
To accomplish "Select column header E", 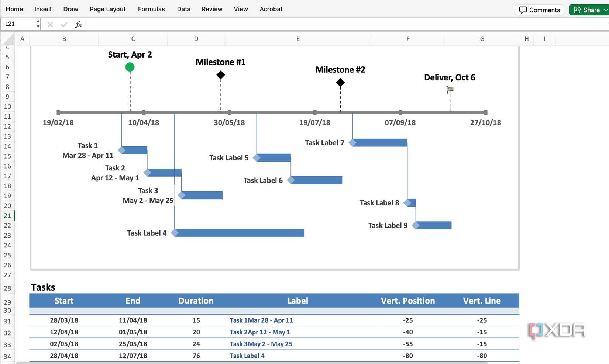I will click(297, 39).
